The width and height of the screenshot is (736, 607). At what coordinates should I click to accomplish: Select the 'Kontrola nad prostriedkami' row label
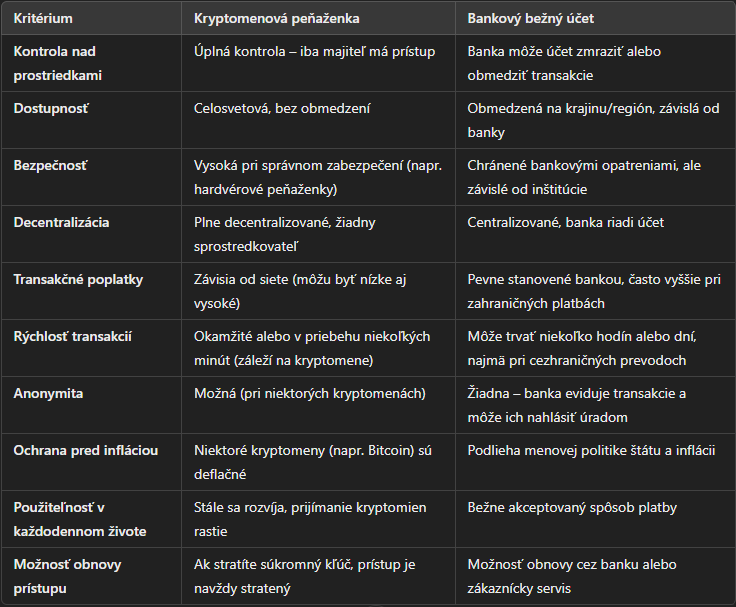[57, 63]
